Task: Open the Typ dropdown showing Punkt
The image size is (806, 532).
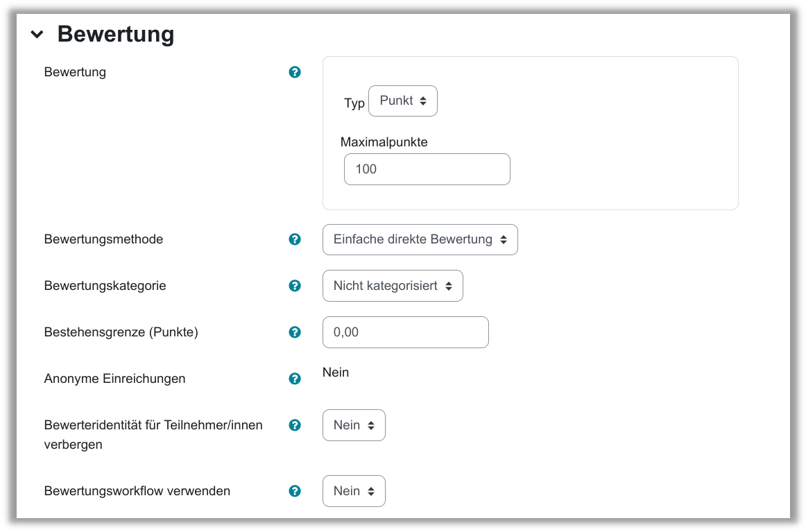Action: click(x=403, y=101)
